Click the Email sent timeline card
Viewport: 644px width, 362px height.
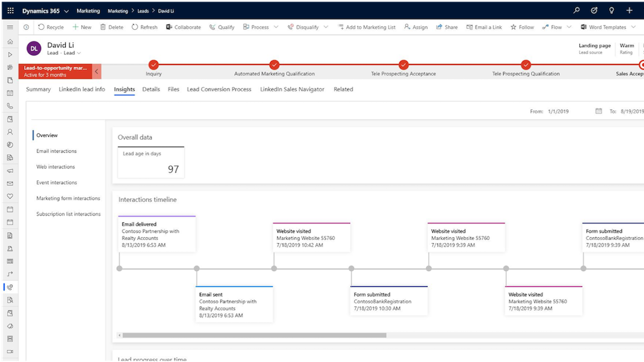click(x=234, y=304)
